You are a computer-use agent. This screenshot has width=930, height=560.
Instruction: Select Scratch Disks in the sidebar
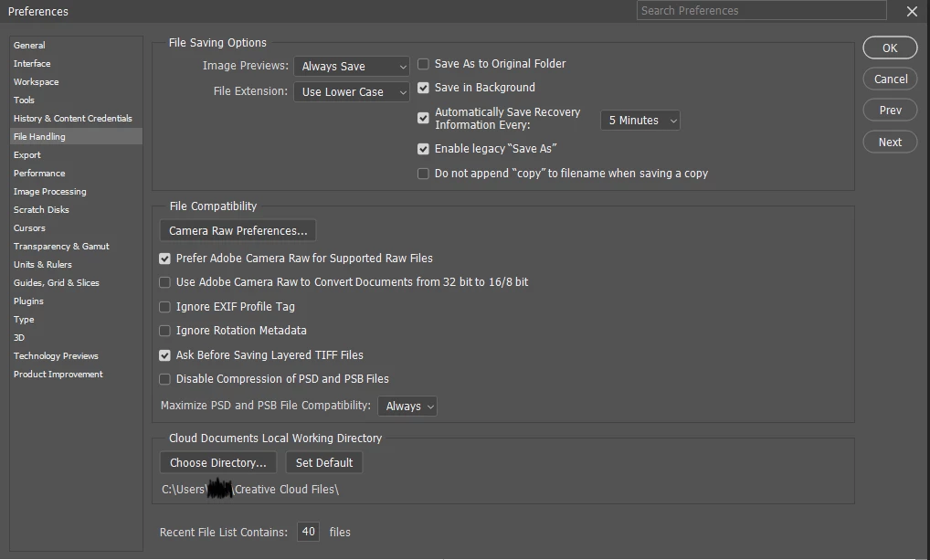point(76,210)
